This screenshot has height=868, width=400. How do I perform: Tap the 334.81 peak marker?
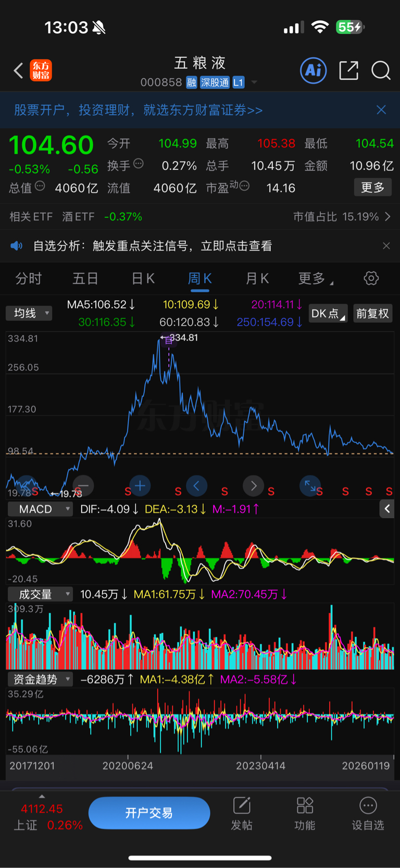click(x=180, y=338)
